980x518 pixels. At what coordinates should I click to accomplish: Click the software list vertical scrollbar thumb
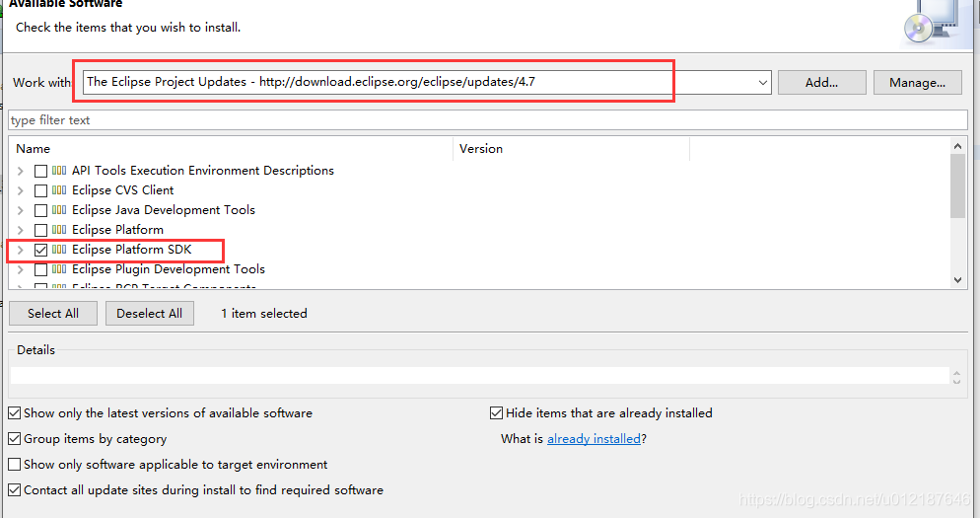(957, 185)
